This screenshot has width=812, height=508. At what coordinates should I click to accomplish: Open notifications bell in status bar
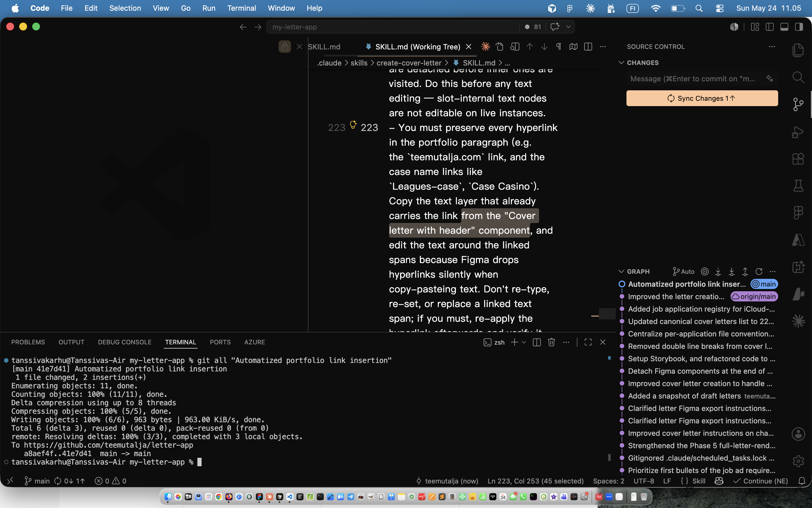click(x=802, y=481)
